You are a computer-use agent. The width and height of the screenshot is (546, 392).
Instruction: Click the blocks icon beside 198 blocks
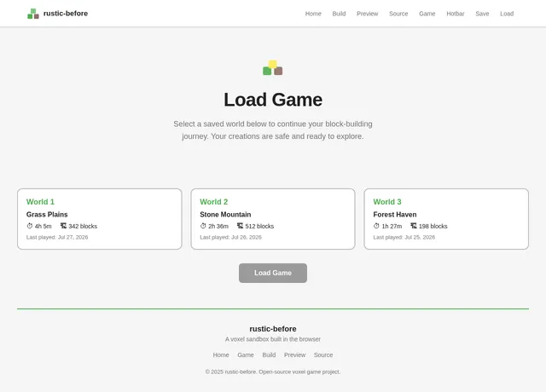413,226
